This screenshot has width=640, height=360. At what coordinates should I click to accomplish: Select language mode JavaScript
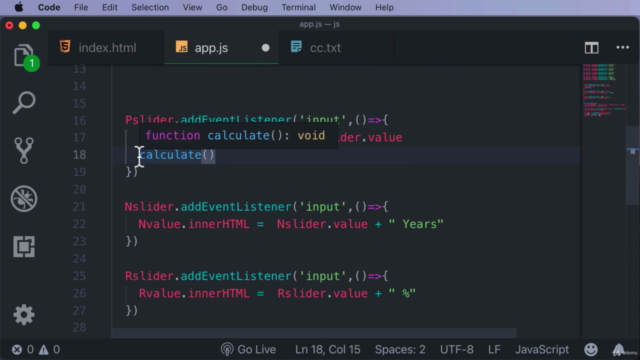pos(542,350)
